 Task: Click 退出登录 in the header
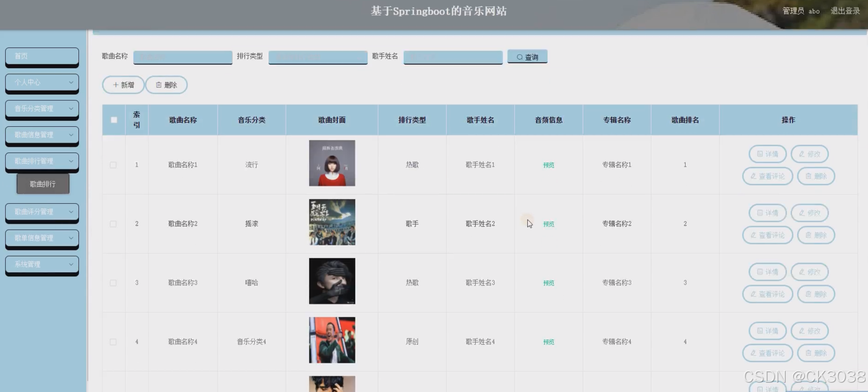click(x=845, y=11)
